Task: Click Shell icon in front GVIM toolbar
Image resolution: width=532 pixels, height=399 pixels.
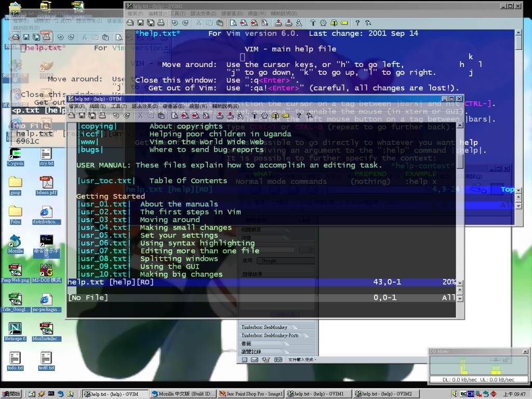Action: [x=264, y=116]
